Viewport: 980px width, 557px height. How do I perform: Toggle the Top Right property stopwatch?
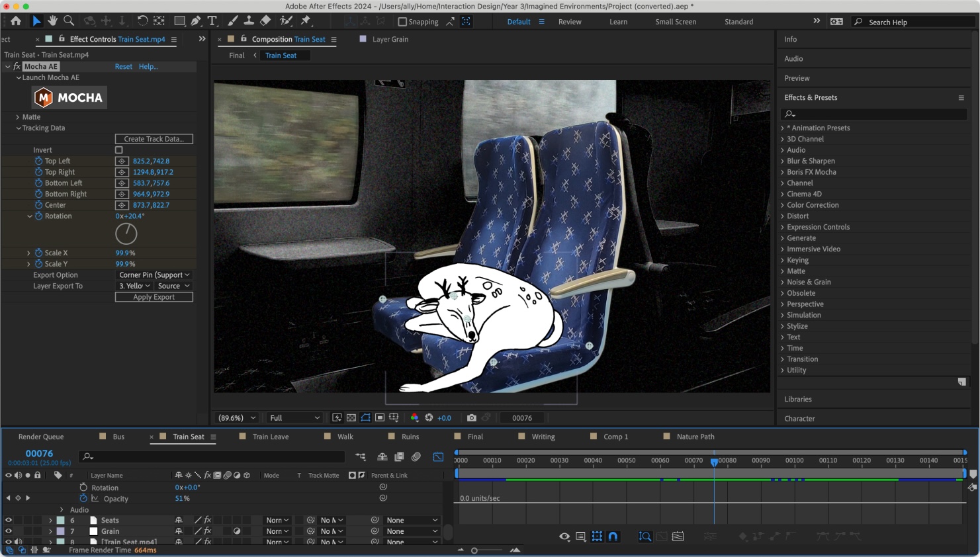(x=38, y=172)
